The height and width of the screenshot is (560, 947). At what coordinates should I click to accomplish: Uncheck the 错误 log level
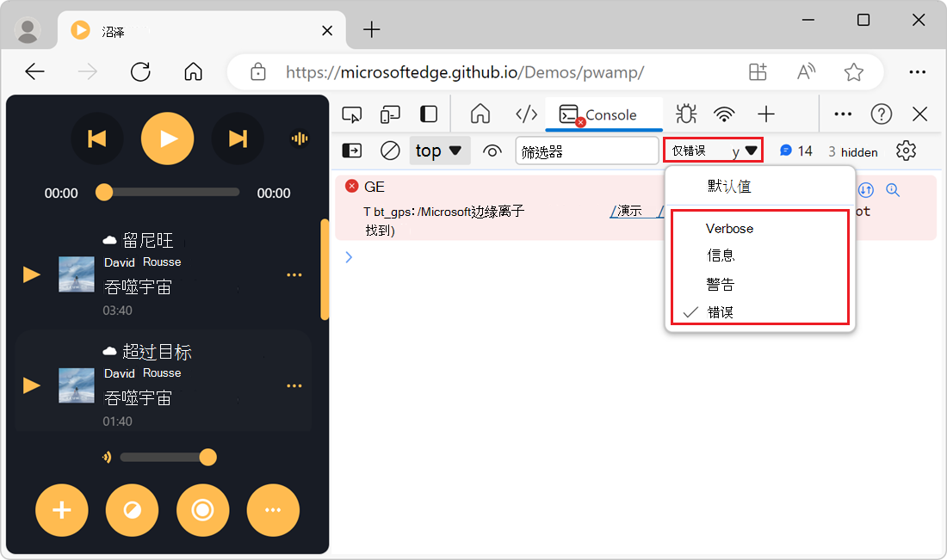pos(721,311)
